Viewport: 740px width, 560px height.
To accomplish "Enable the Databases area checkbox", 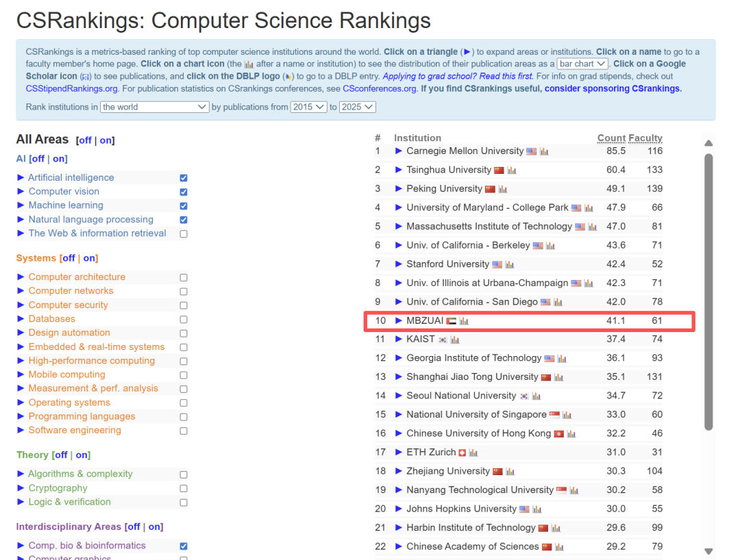I will point(183,319).
